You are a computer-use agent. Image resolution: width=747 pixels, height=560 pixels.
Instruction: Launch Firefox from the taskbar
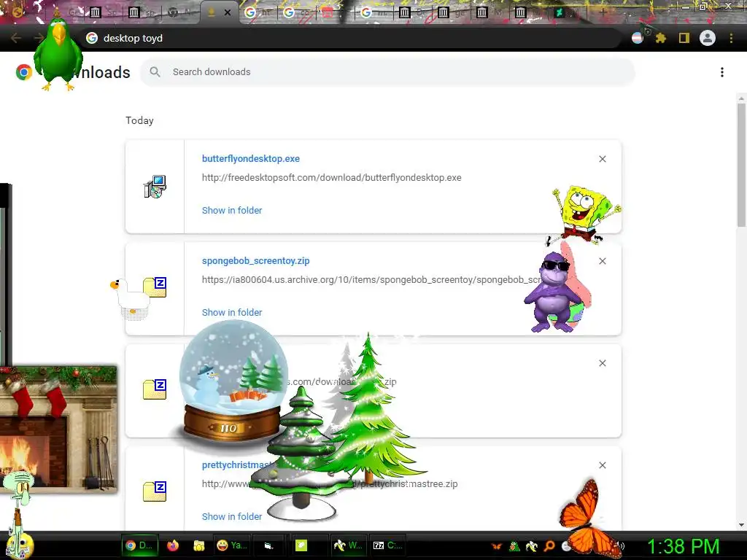[x=173, y=545]
